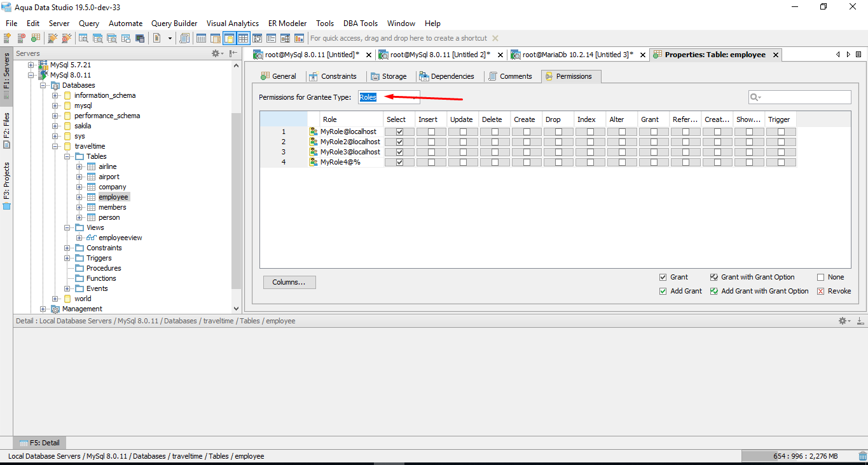Open the F1: Servers side panel
The height and width of the screenshot is (465, 868).
pyautogui.click(x=6, y=75)
